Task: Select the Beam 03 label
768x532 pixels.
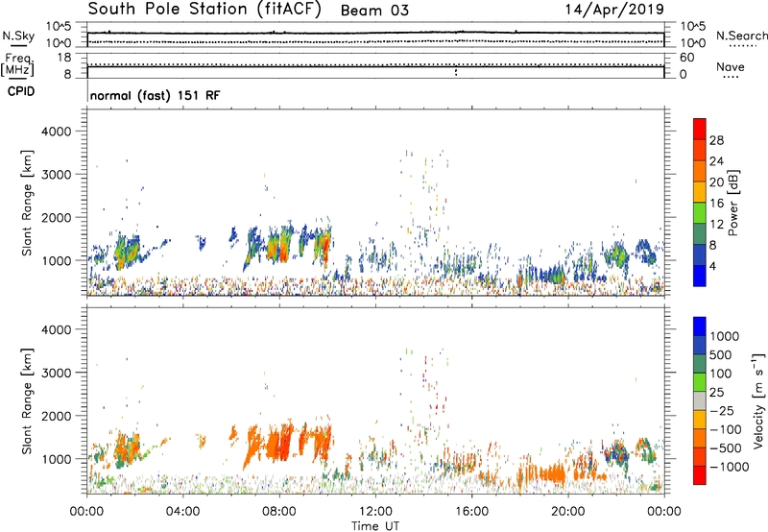Action: [374, 11]
